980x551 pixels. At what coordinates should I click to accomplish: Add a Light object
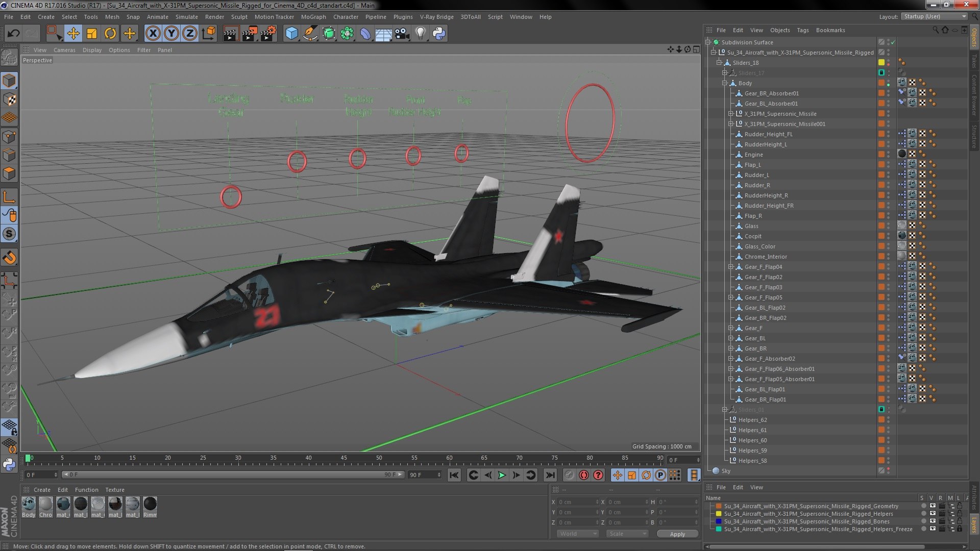420,34
